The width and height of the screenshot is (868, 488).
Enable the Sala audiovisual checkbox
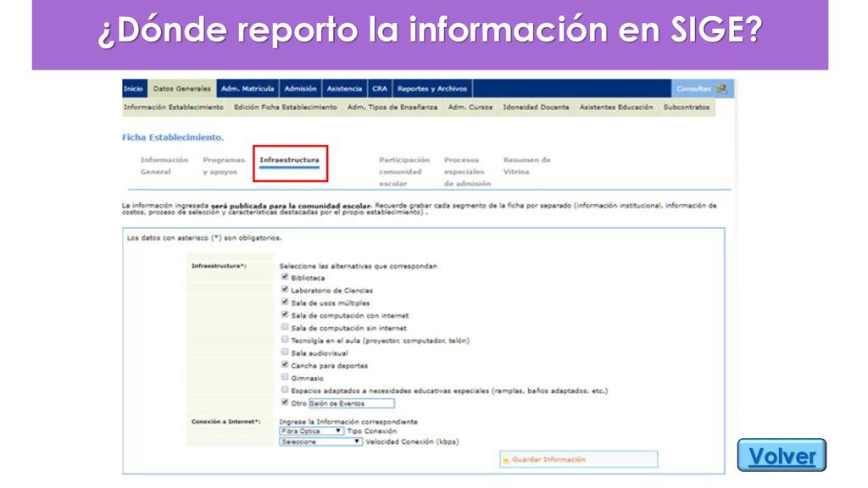click(285, 352)
